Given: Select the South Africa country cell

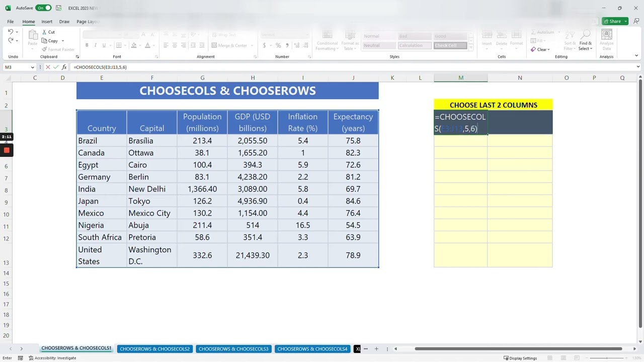Looking at the screenshot, I should tap(102, 237).
